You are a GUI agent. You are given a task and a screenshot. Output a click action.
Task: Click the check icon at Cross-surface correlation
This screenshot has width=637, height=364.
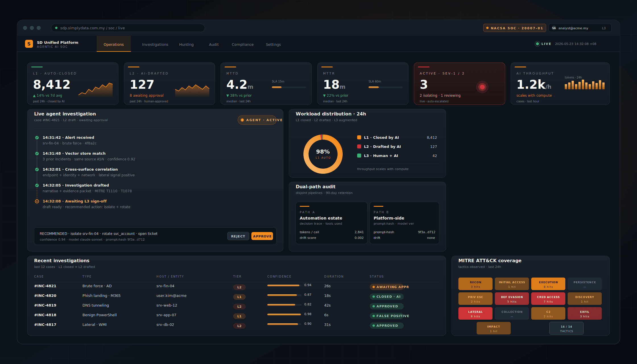coord(37,169)
